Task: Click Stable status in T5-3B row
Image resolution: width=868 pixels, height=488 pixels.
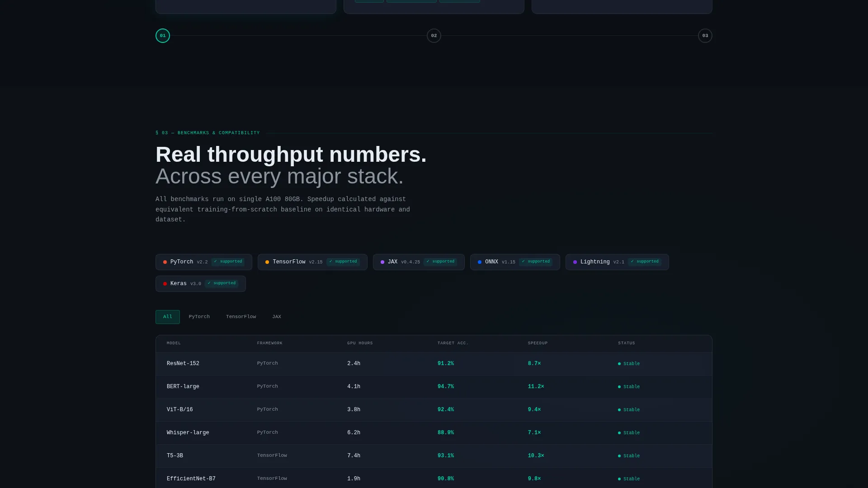Action: coord(629,456)
